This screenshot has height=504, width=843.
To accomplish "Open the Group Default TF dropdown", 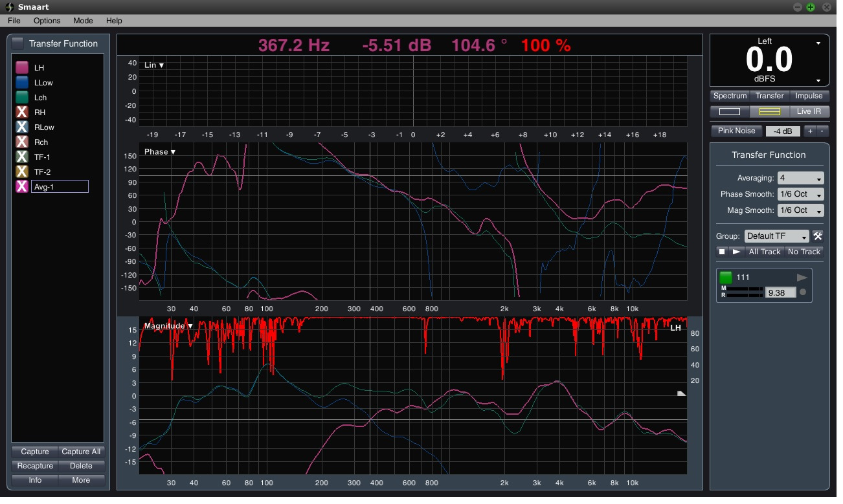I will (x=777, y=236).
